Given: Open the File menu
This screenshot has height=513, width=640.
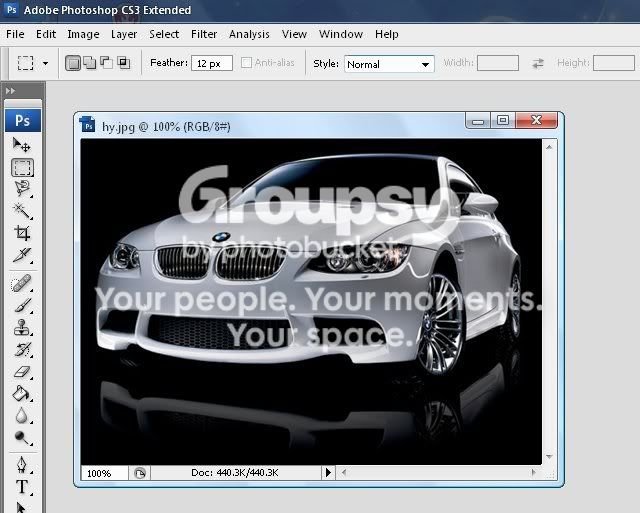Looking at the screenshot, I should coord(15,34).
